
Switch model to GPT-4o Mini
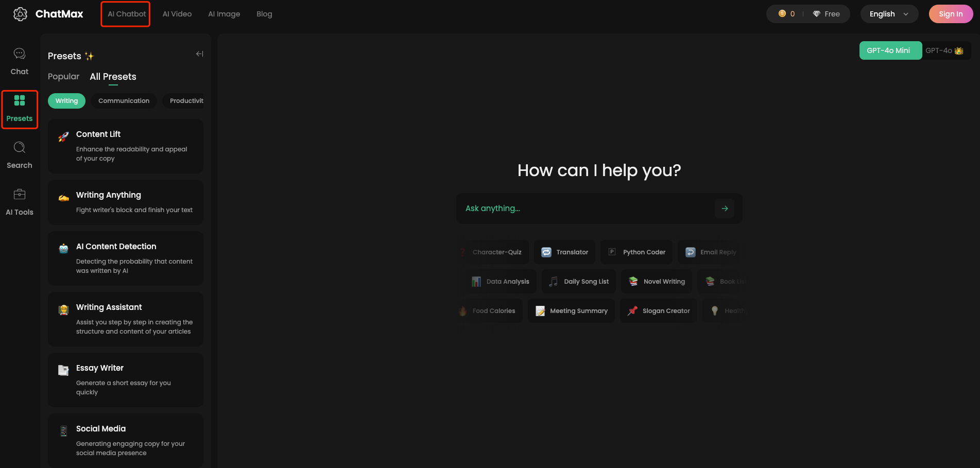[890, 50]
